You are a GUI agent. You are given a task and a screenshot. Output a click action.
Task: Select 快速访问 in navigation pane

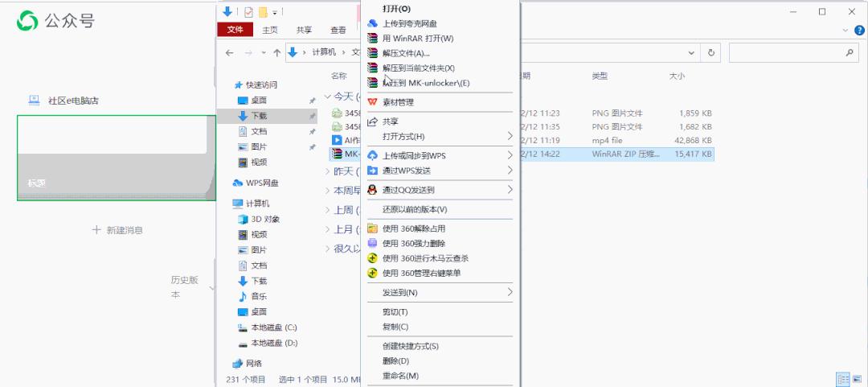coord(261,84)
